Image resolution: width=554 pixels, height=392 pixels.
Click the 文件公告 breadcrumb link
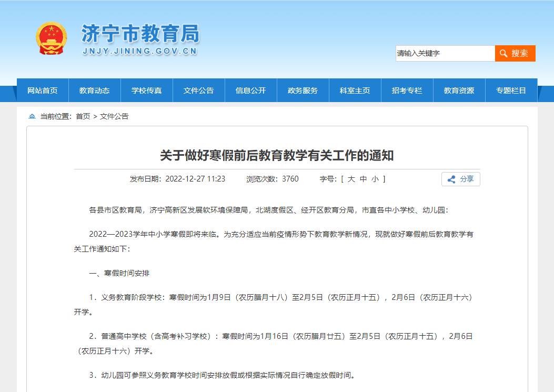click(x=114, y=116)
